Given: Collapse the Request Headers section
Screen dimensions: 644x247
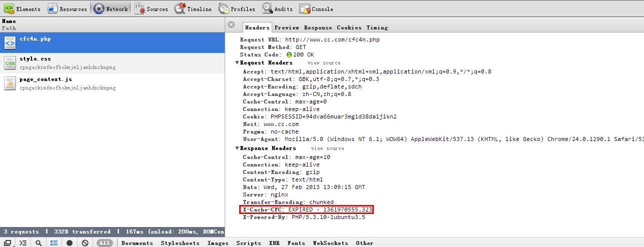Looking at the screenshot, I should [237, 63].
